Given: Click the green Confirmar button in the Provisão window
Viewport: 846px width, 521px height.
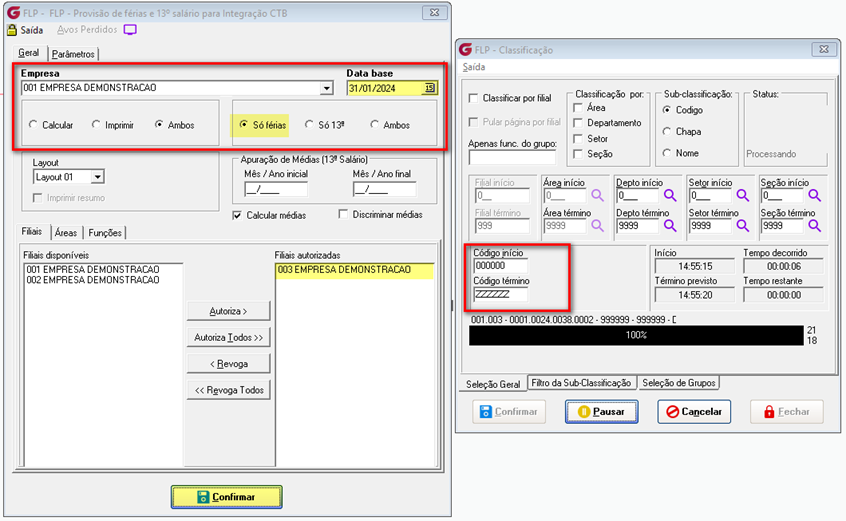Looking at the screenshot, I should click(x=227, y=497).
